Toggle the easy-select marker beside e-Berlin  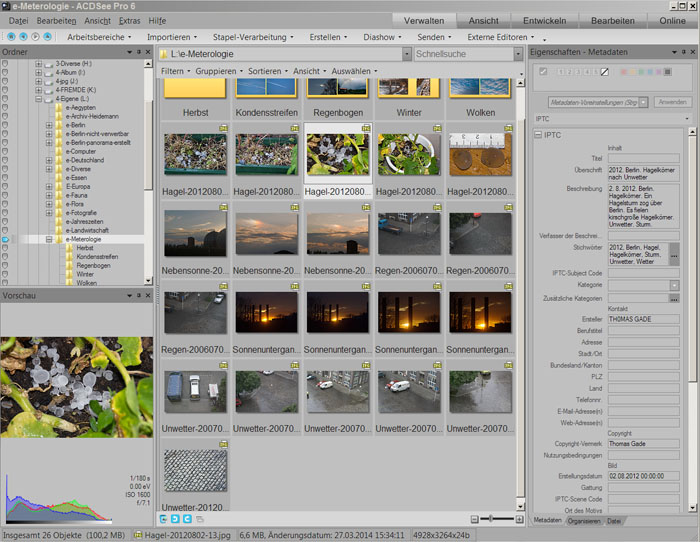(x=5, y=125)
